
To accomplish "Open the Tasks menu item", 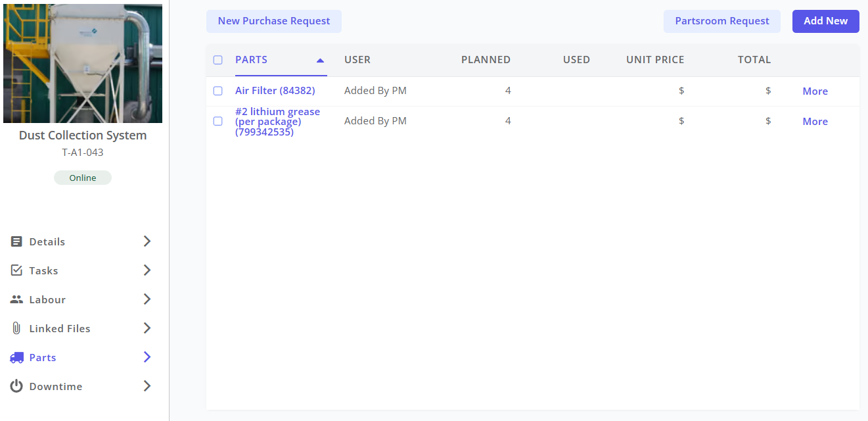I will click(x=81, y=270).
